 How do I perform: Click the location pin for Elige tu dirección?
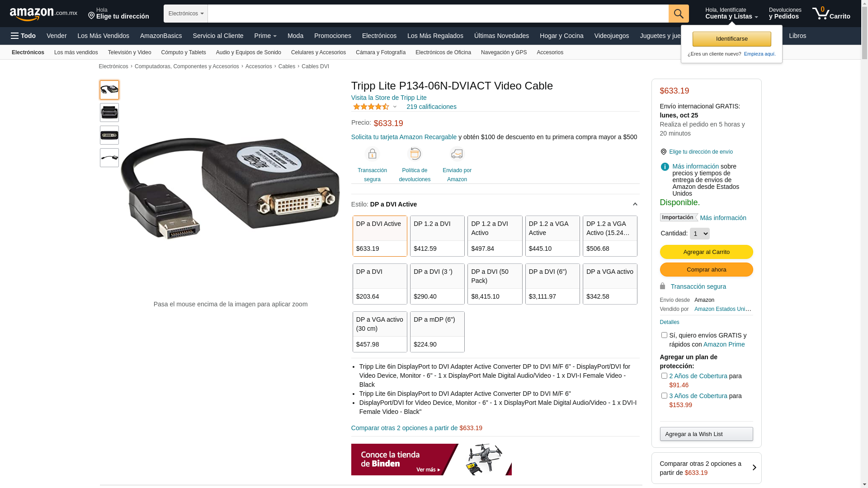pos(91,16)
